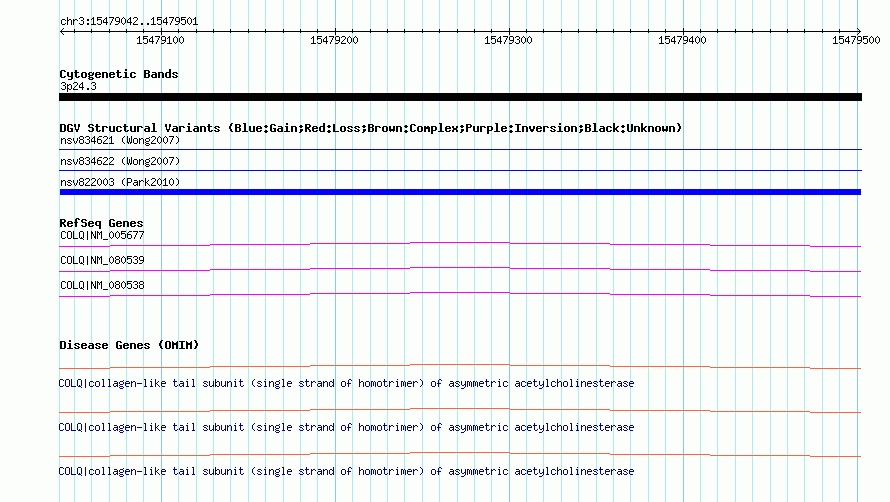This screenshot has height=502, width=890.
Task: Click the DGV Structural Variants track title
Action: [x=371, y=128]
